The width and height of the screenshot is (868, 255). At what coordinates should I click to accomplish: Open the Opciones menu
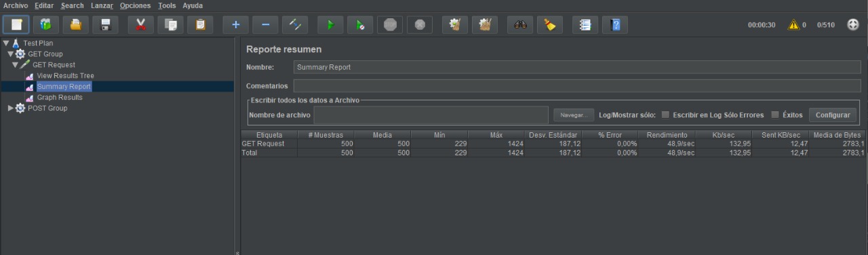(x=135, y=5)
